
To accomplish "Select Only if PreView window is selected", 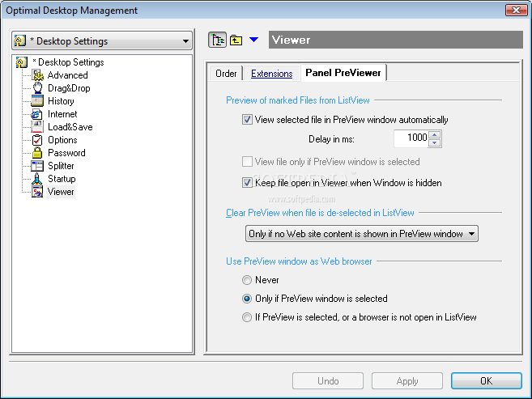I will point(247,299).
